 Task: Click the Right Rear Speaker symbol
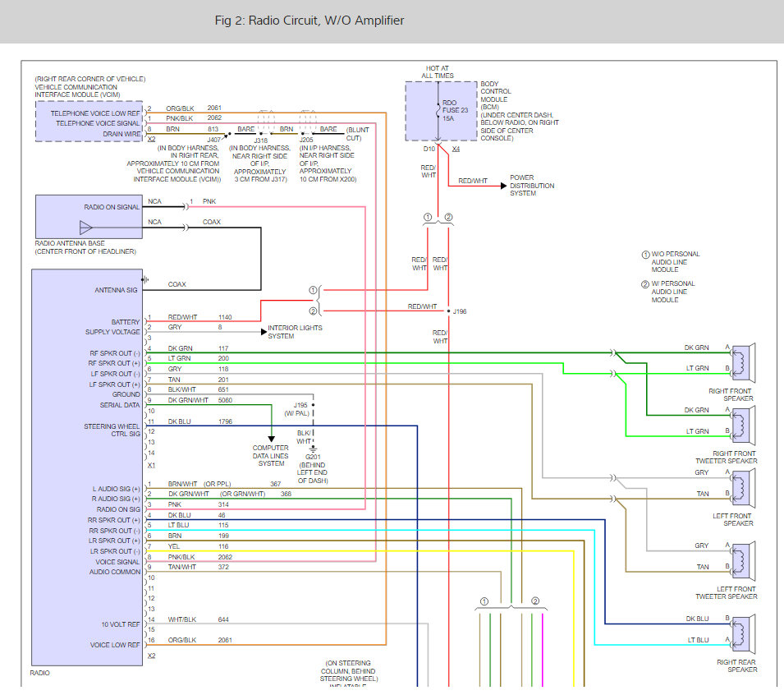tap(743, 634)
